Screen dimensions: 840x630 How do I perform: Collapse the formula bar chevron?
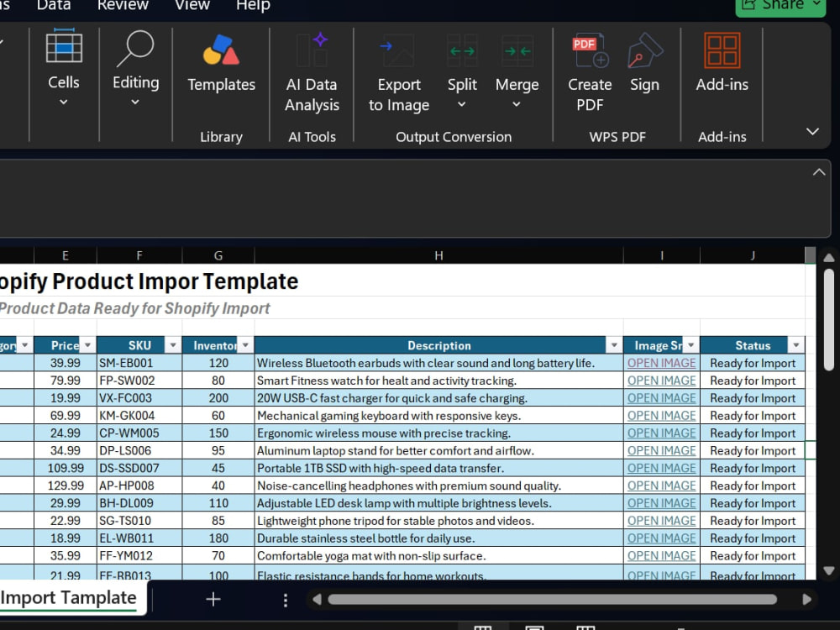coord(819,172)
